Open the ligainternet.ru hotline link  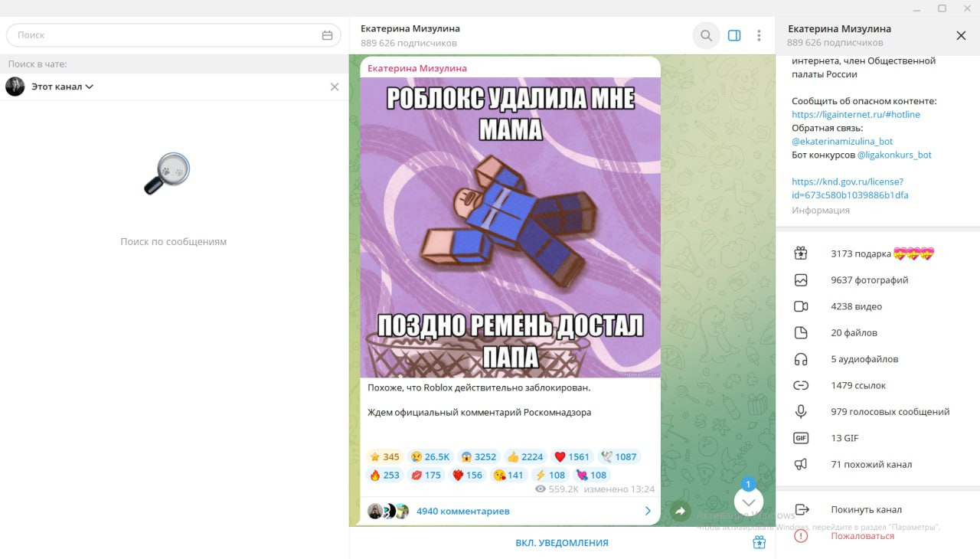855,115
